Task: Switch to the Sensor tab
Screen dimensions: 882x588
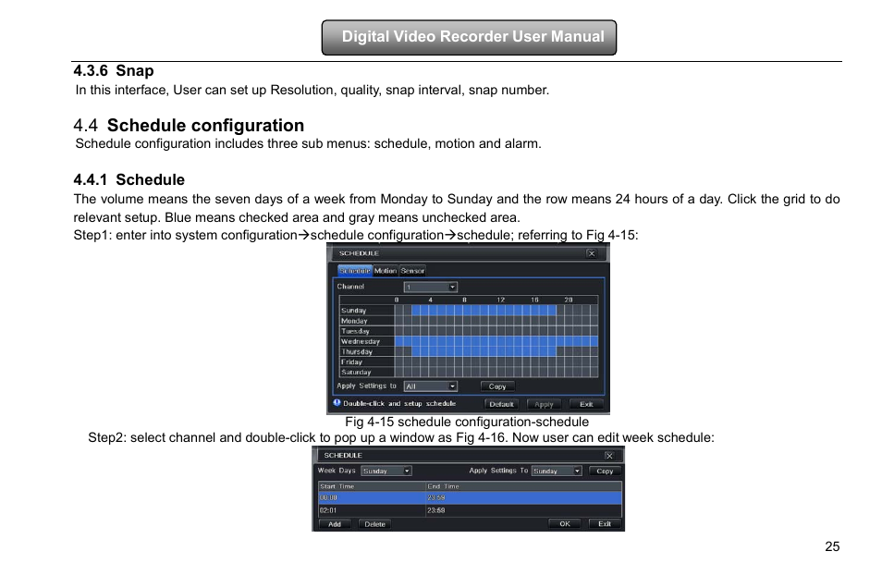Action: click(412, 271)
